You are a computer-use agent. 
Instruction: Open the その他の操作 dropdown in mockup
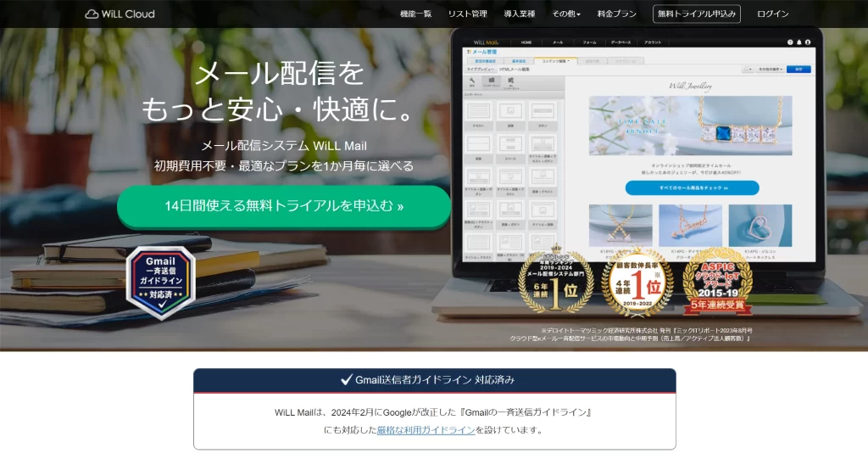click(769, 69)
